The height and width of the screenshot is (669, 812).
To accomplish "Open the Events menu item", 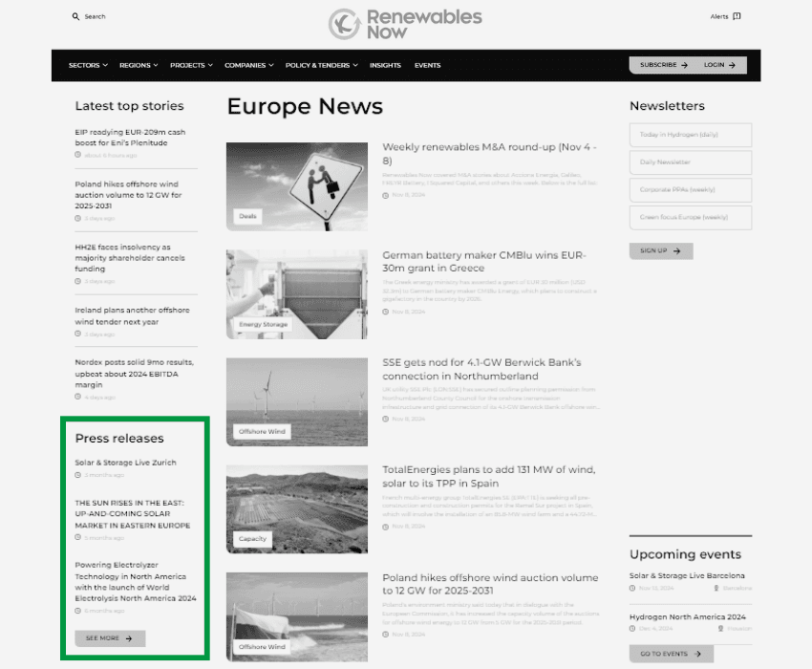I will (427, 65).
